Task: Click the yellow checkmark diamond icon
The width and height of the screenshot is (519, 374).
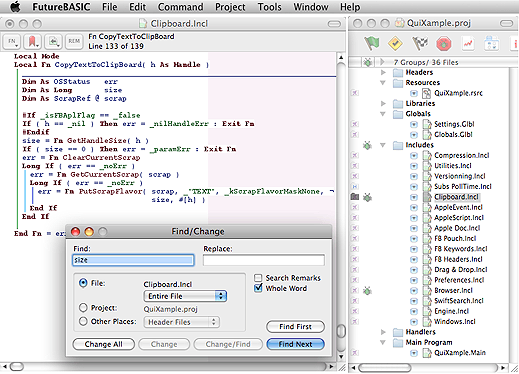Action: [395, 43]
